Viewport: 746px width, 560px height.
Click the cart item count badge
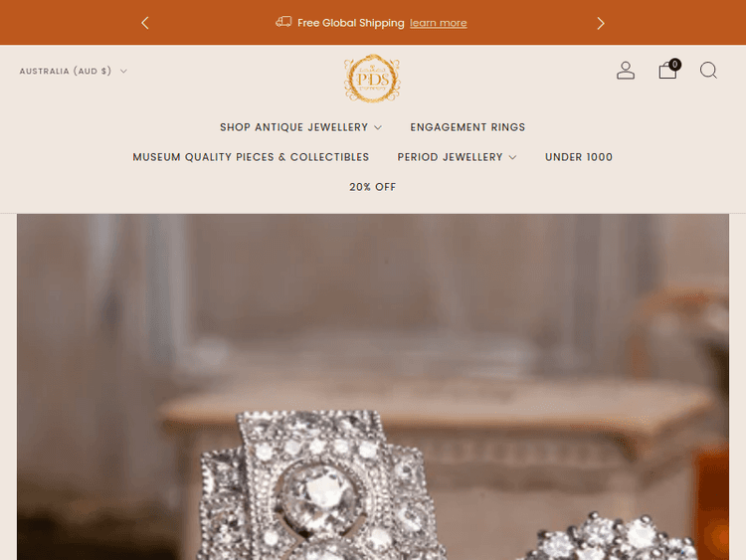point(674,65)
